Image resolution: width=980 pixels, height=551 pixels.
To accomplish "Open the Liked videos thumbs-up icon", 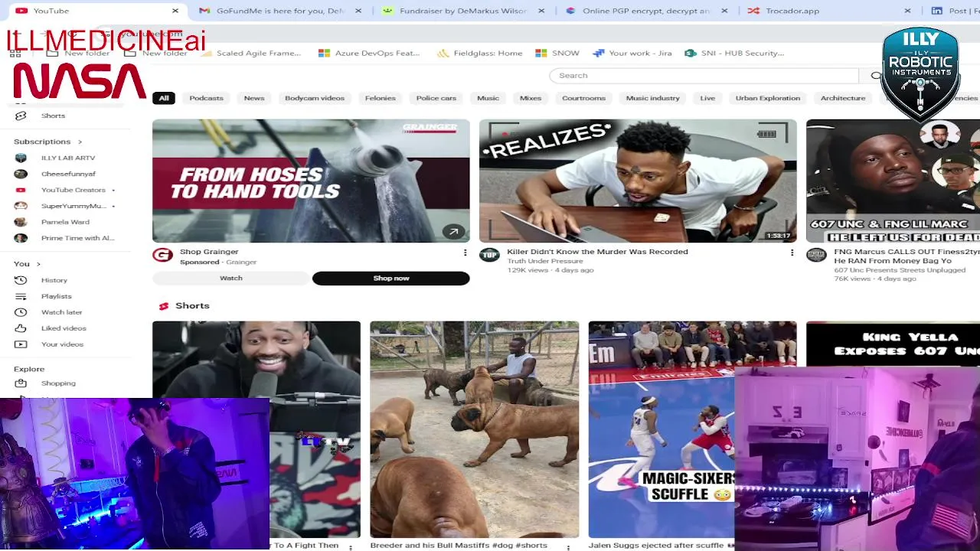I will click(21, 328).
